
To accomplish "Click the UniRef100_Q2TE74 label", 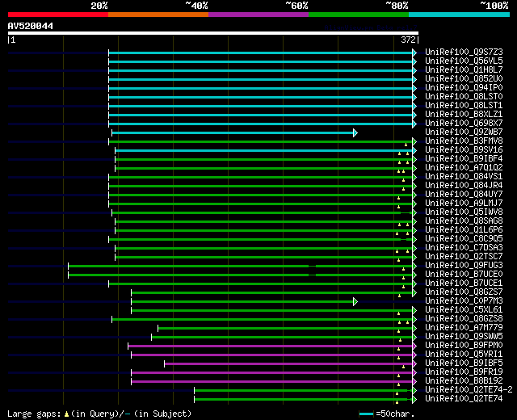I will (464, 399).
